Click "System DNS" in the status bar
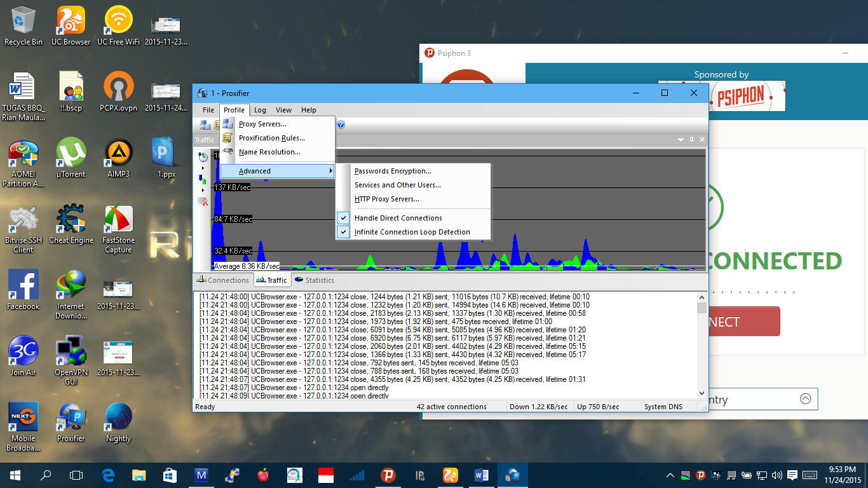 pyautogui.click(x=663, y=407)
